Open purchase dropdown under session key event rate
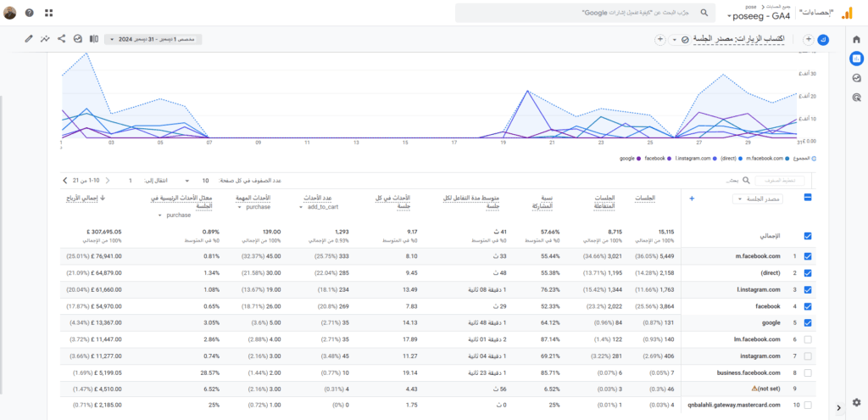Screen dimensions: 868x420 click(x=175, y=215)
